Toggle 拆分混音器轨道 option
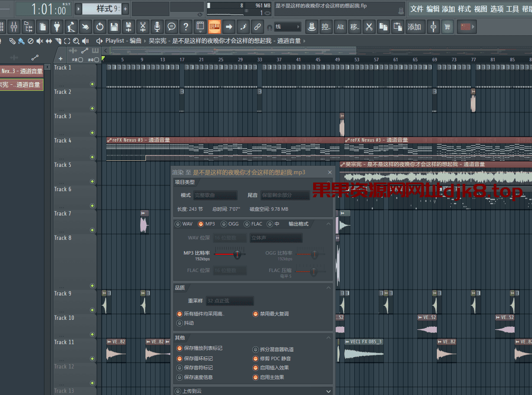Viewport: 532px width, 395px height. 255,349
